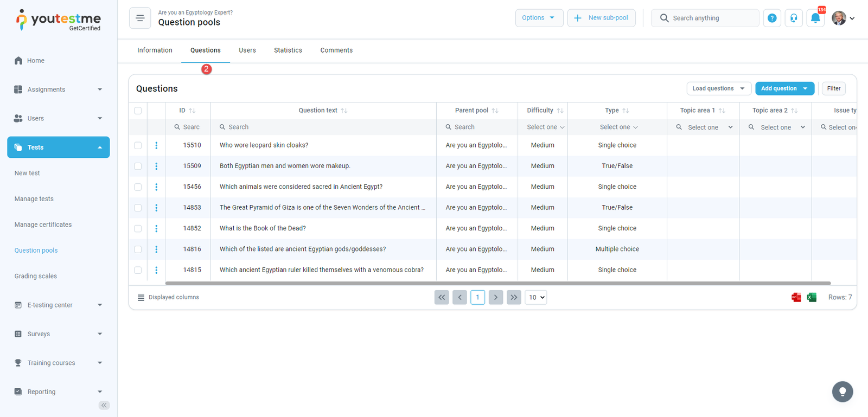Open the Options dropdown
868x417 pixels.
click(539, 18)
